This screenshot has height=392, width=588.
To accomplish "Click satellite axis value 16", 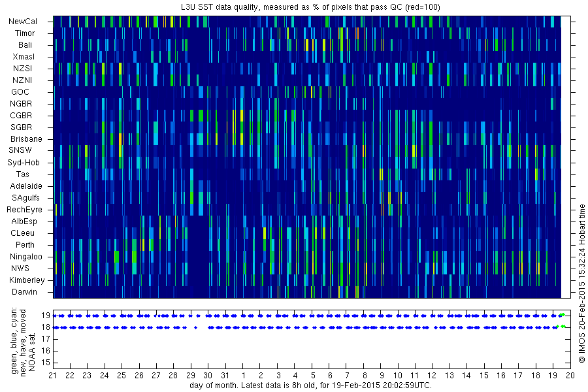I will click(46, 351).
